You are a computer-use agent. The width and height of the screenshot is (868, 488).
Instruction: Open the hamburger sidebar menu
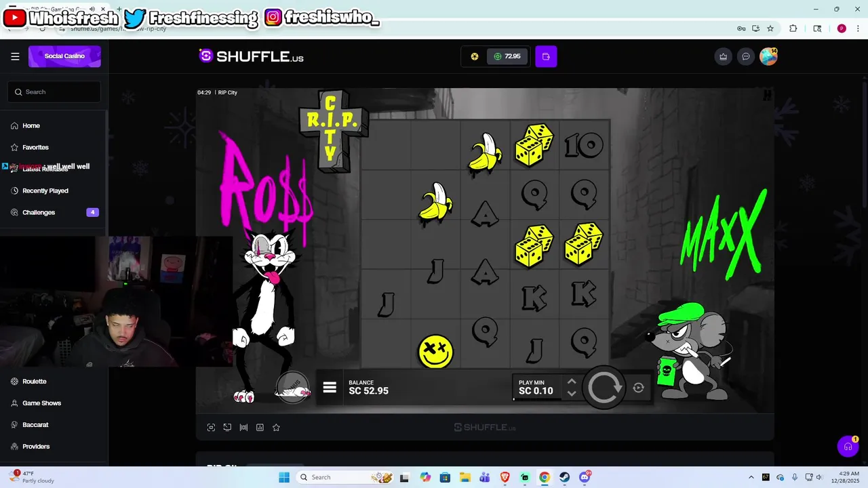[x=15, y=56]
